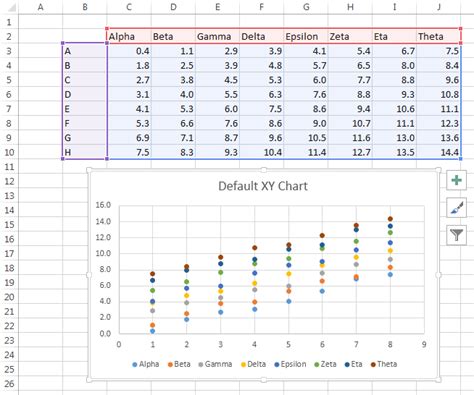Image resolution: width=474 pixels, height=395 pixels.
Task: Click the vertical axis label 8.0
Action: coord(105,269)
